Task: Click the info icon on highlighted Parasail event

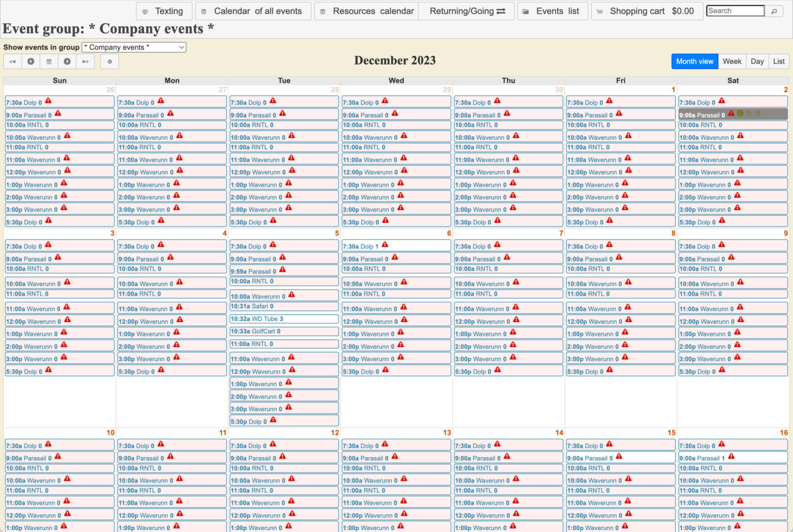Action: tap(740, 114)
